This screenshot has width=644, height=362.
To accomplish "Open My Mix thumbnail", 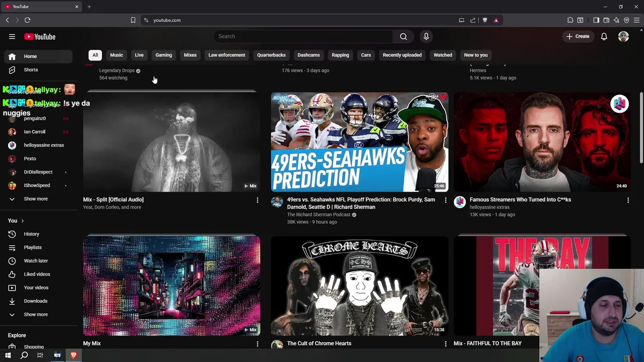I will tap(172, 286).
